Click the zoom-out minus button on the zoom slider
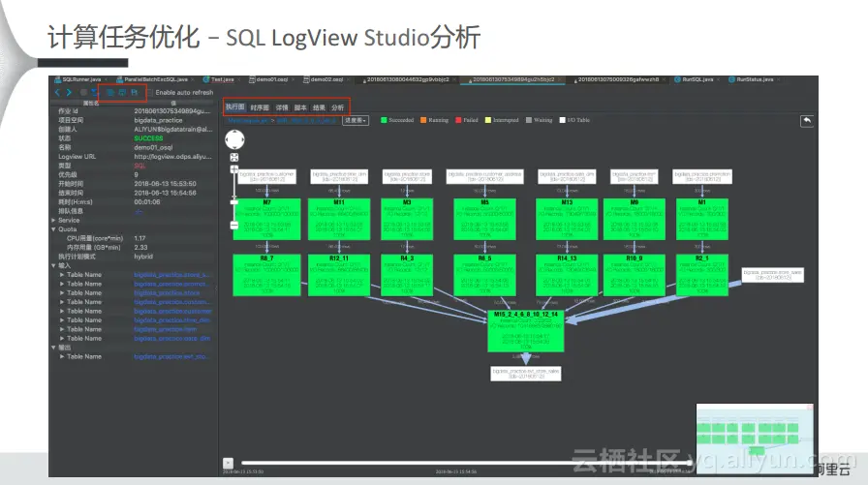The width and height of the screenshot is (868, 485). [234, 226]
